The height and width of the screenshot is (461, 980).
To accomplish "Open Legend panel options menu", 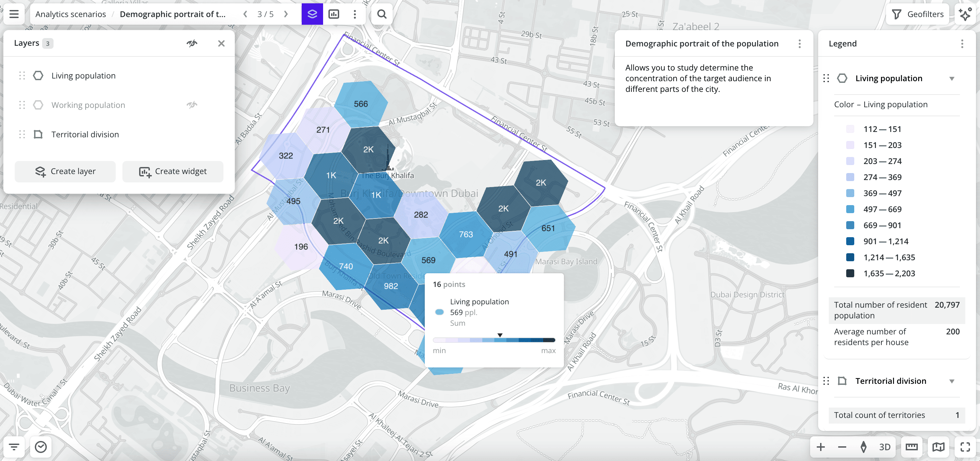I will tap(962, 44).
